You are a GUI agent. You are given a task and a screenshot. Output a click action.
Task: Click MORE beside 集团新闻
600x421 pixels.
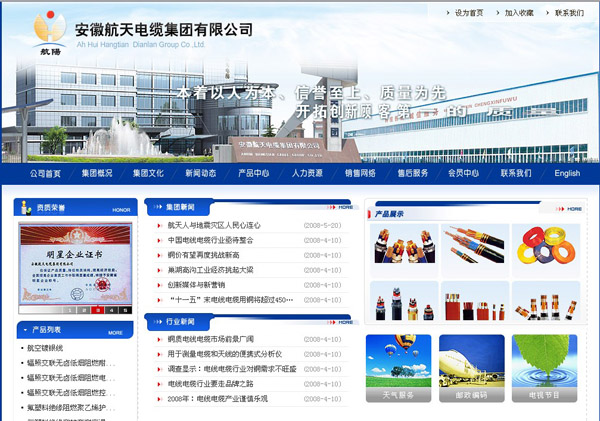click(341, 207)
